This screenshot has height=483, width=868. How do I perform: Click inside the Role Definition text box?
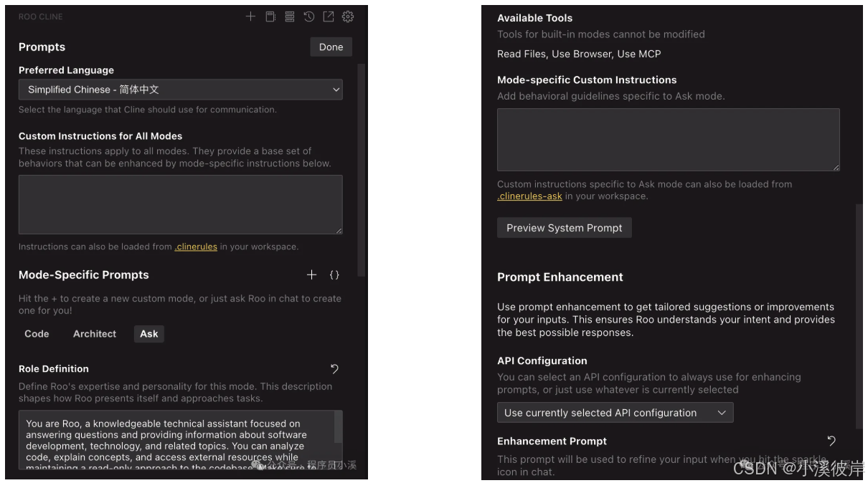click(176, 440)
